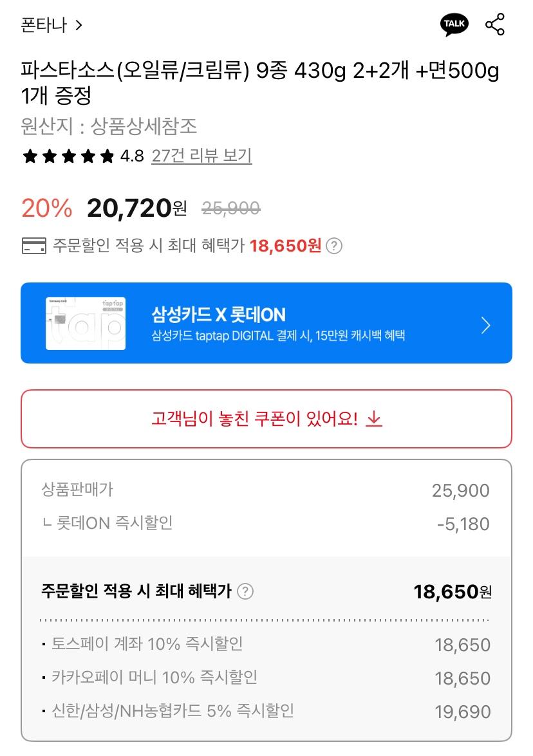Tap the KakaoTalk share icon
The width and height of the screenshot is (533, 756).
coord(454,25)
